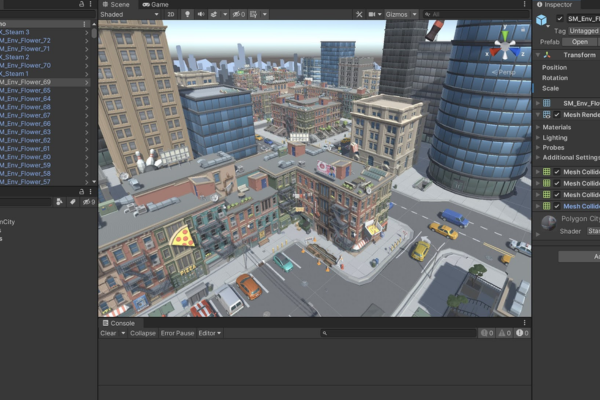Open the Shaded draw mode dropdown
The image size is (600, 400).
[x=128, y=15]
